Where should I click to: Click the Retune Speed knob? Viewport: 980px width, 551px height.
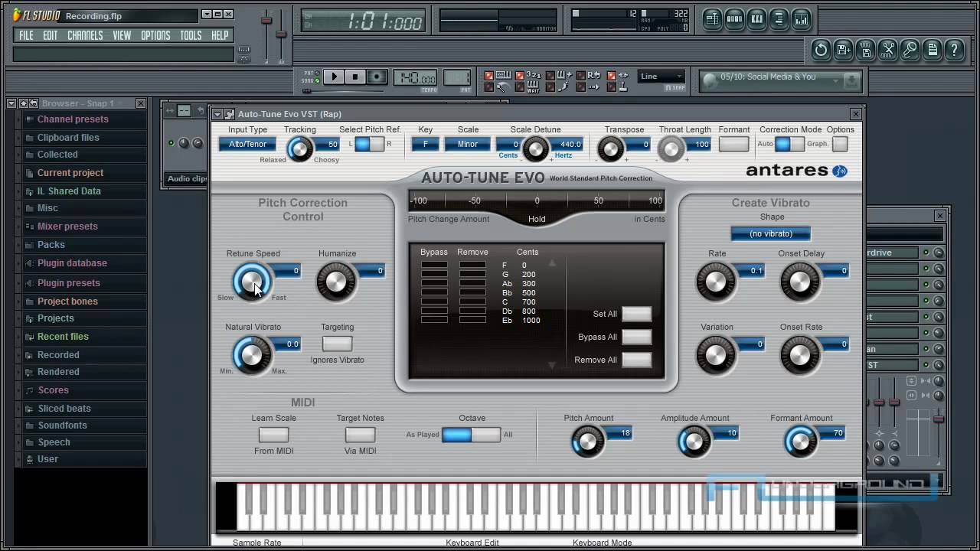click(x=251, y=281)
